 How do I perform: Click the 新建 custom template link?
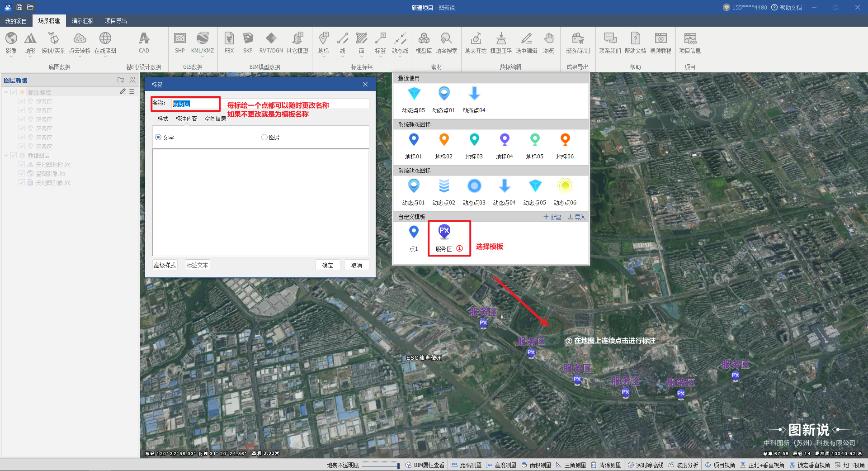tap(552, 217)
